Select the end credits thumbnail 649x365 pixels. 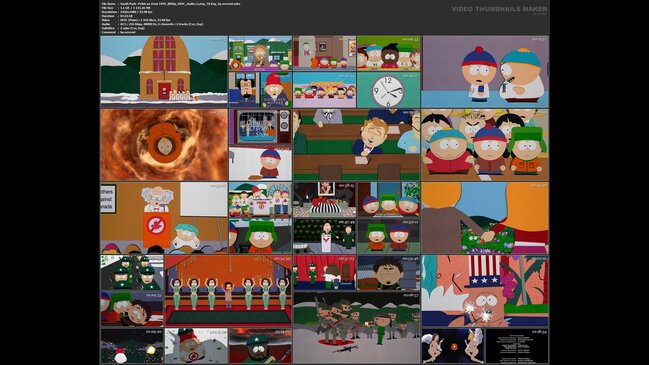[517, 346]
